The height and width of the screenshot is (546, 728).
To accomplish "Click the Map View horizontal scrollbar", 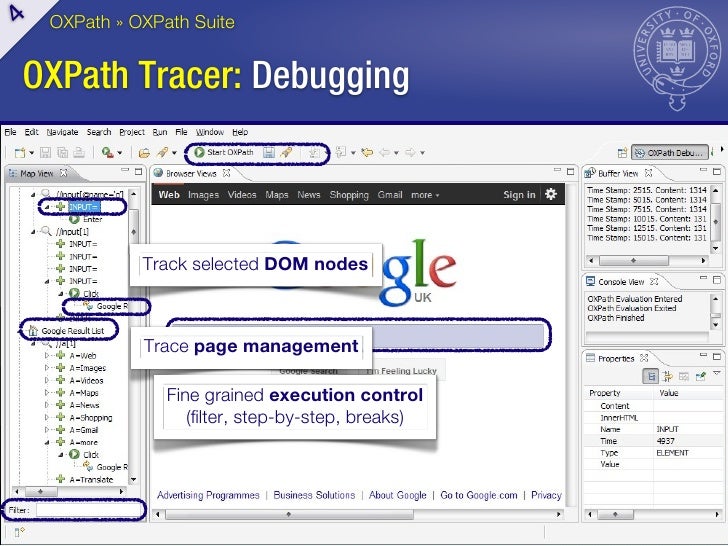I will click(x=69, y=491).
